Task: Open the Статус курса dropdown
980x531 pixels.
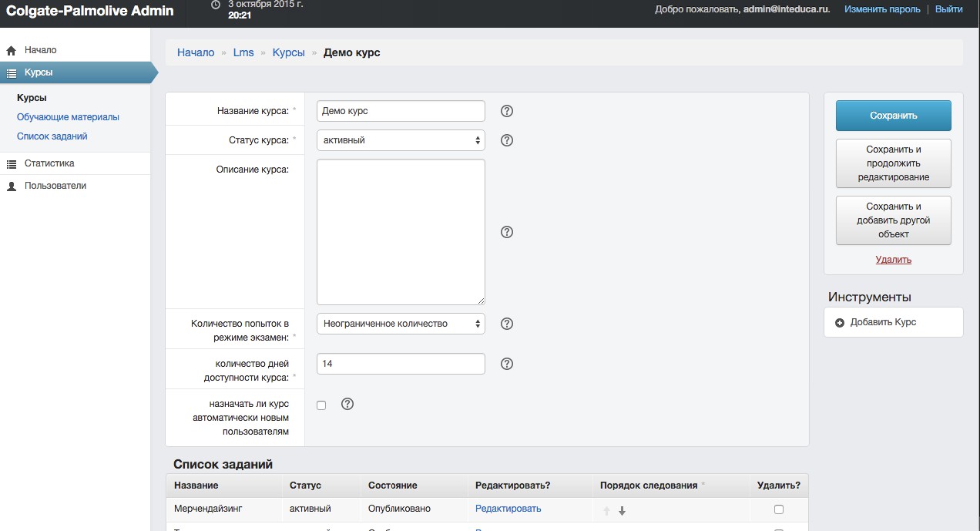Action: tap(401, 140)
